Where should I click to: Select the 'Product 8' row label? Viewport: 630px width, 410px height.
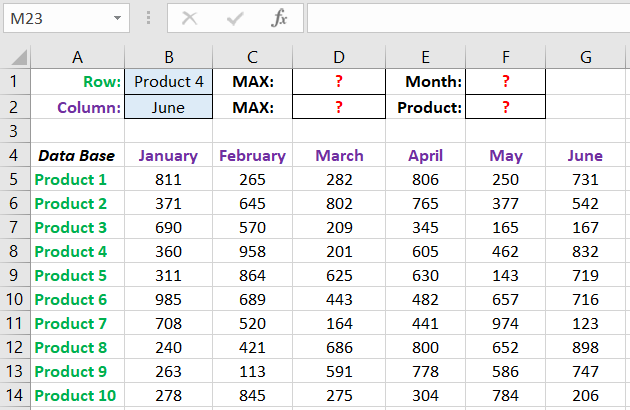tap(78, 347)
